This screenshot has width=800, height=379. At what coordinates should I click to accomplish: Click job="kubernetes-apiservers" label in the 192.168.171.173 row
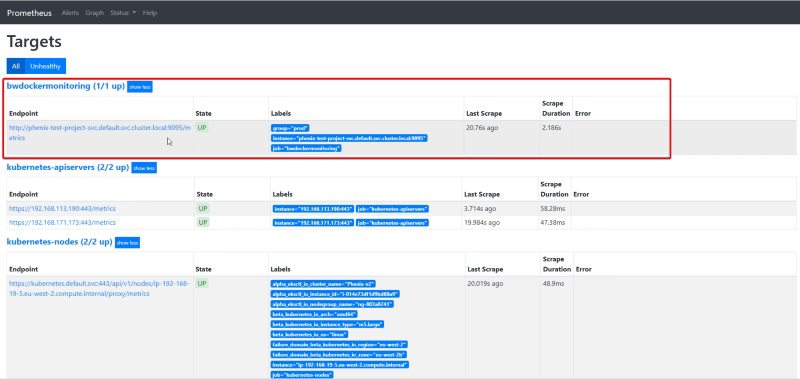(x=392, y=223)
